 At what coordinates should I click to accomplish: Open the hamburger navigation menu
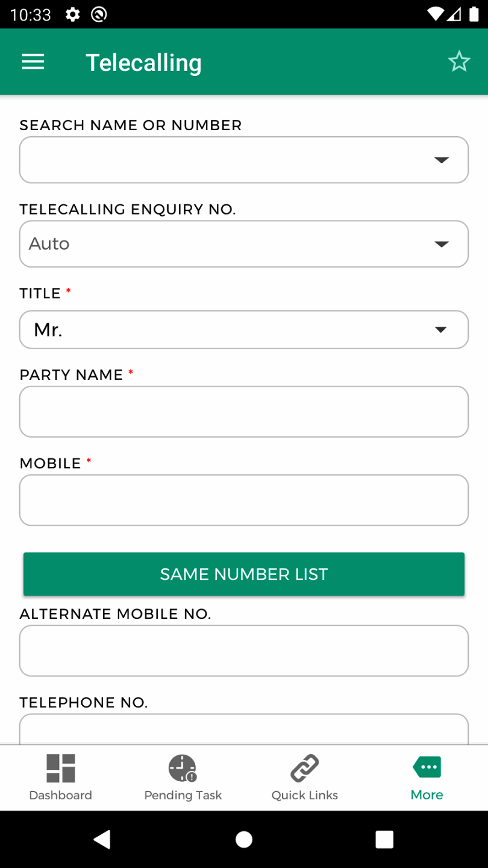pos(33,62)
